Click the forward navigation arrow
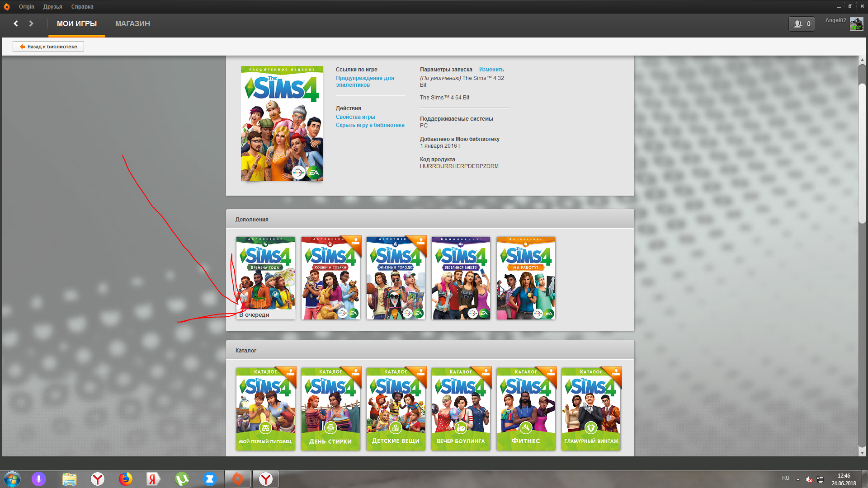The height and width of the screenshot is (488, 868). [31, 23]
